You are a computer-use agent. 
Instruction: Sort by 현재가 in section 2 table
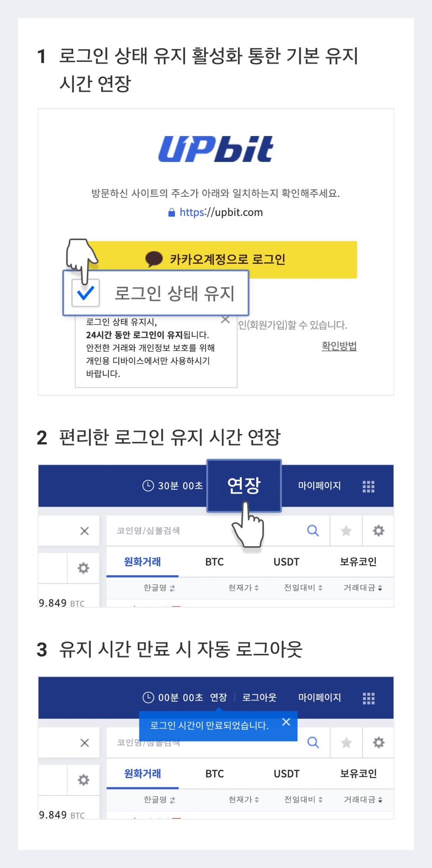(244, 588)
